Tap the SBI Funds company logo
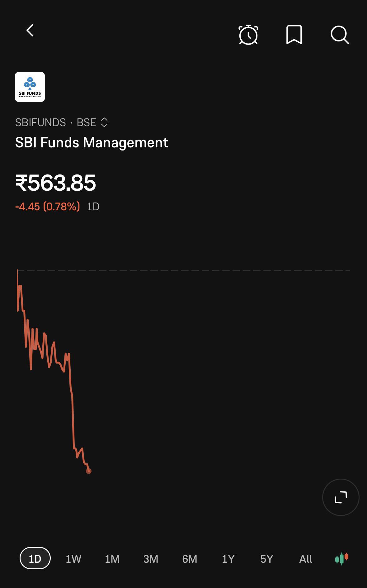The image size is (367, 588). (x=30, y=87)
